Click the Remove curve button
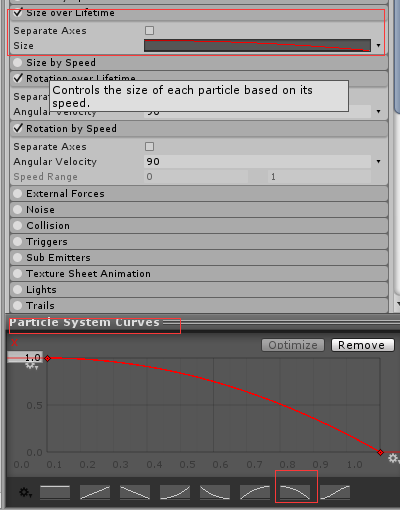Screen dimensions: 400x510 [x=362, y=345]
